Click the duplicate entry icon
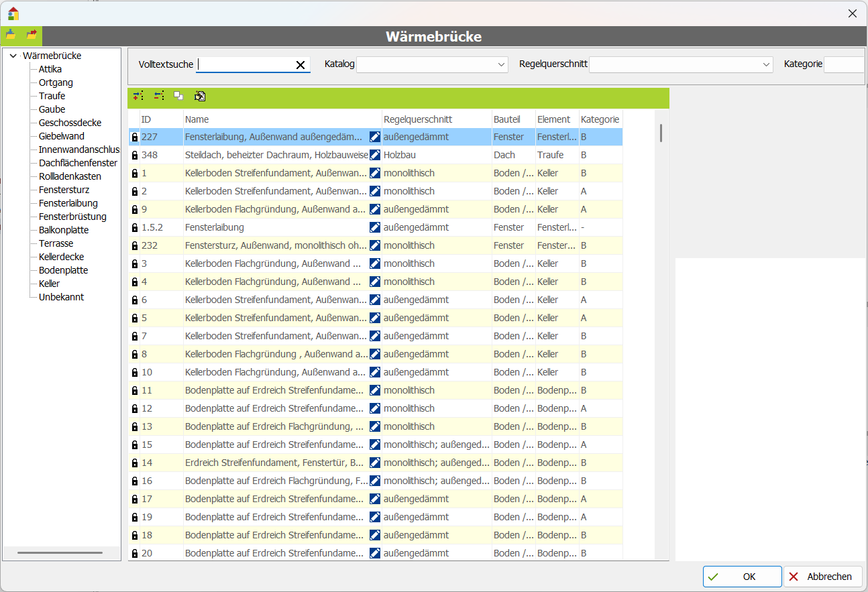868x592 pixels. (x=178, y=97)
